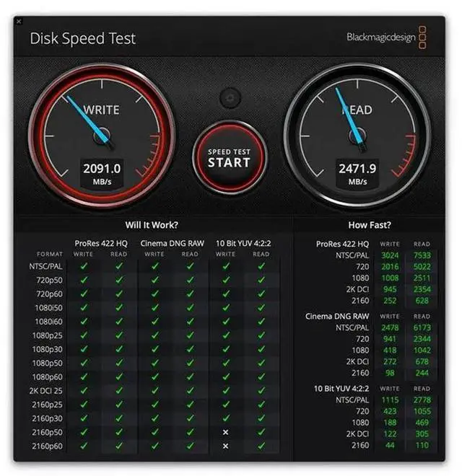
Task: Click the 720p50 Cinema DNG RAW write checkmark
Action: pyautogui.click(x=155, y=280)
